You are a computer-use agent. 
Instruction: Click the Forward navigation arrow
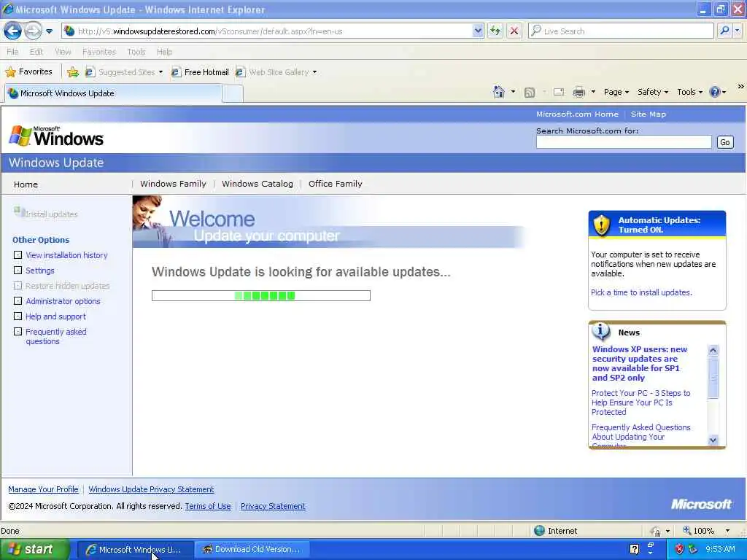point(33,31)
